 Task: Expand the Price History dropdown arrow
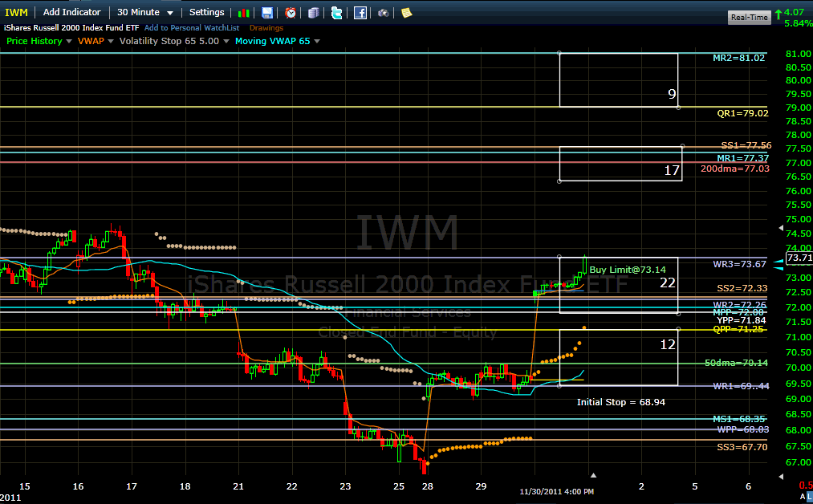pyautogui.click(x=69, y=41)
